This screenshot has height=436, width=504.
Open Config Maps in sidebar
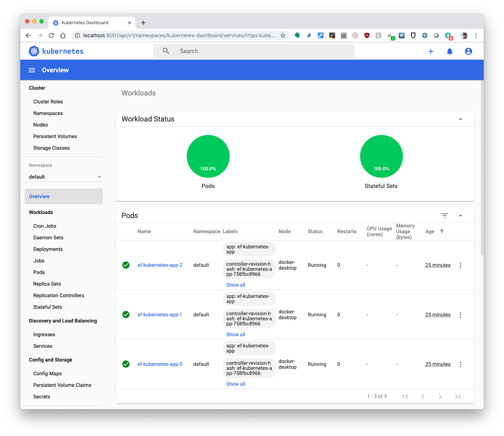click(47, 373)
